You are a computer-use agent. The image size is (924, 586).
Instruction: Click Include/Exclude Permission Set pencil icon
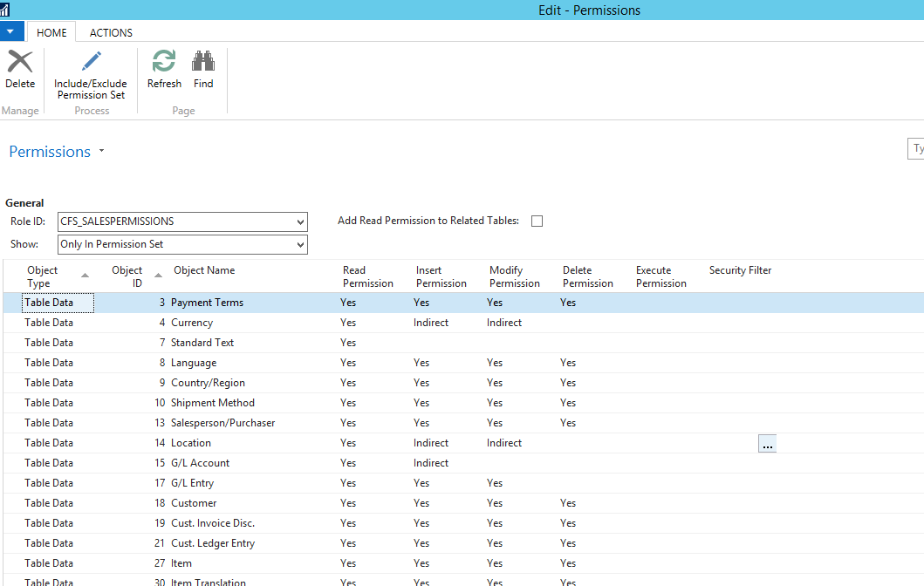(x=91, y=62)
